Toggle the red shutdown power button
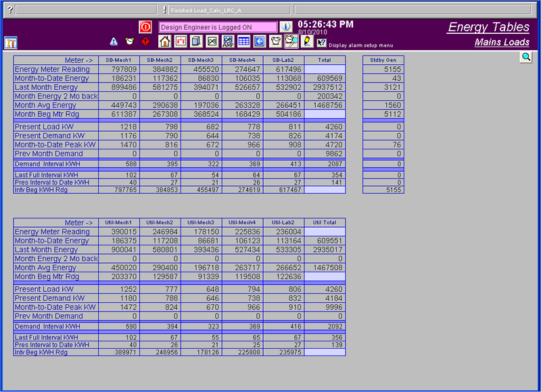541x392 pixels. tap(145, 26)
